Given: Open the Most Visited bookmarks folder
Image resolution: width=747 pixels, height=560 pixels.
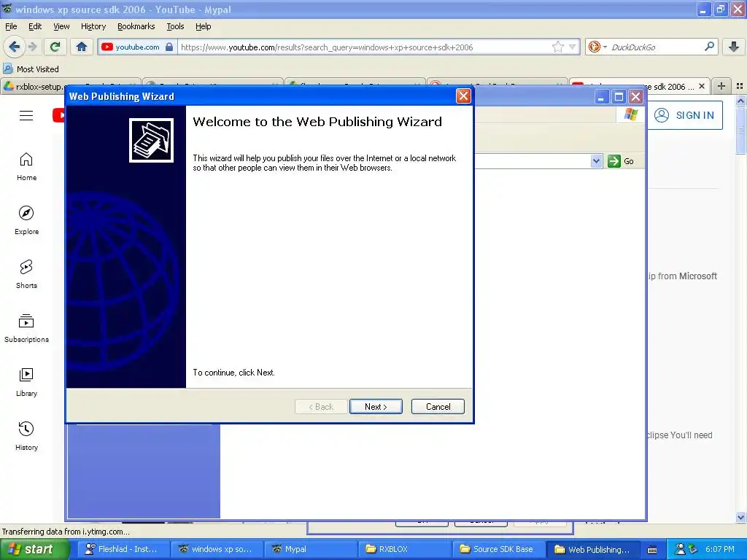Looking at the screenshot, I should pyautogui.click(x=31, y=69).
